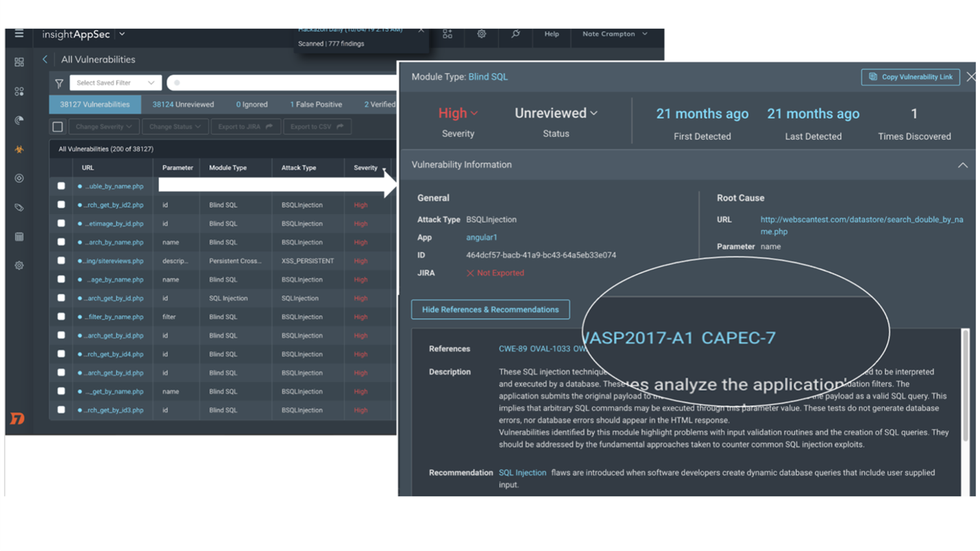Screen dimensions: 980x551
Task: Click the filter funnel icon
Action: coord(59,83)
